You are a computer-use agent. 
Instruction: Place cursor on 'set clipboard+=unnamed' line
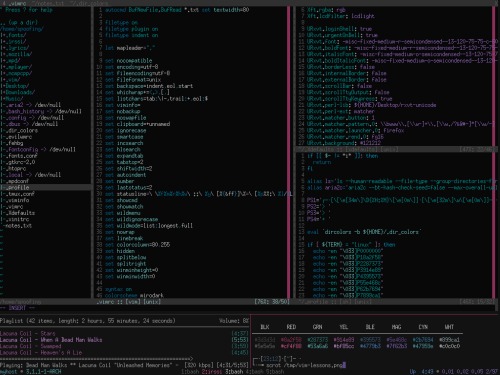pos(137,124)
